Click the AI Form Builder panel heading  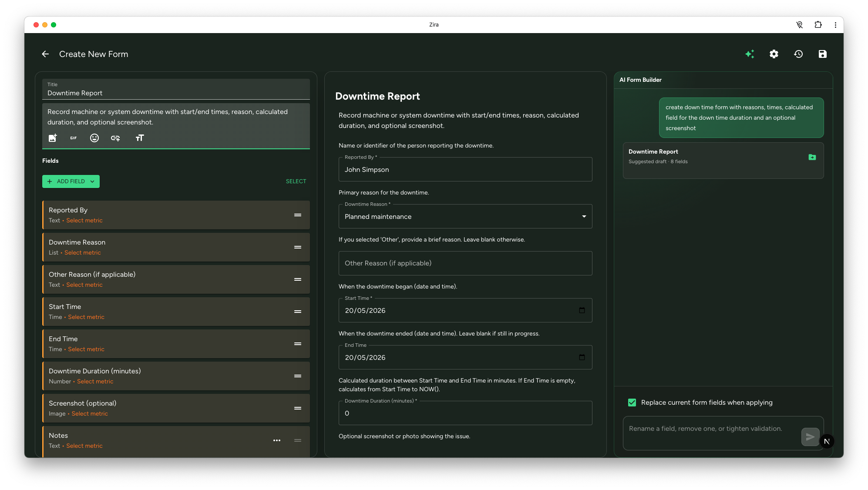(x=640, y=80)
